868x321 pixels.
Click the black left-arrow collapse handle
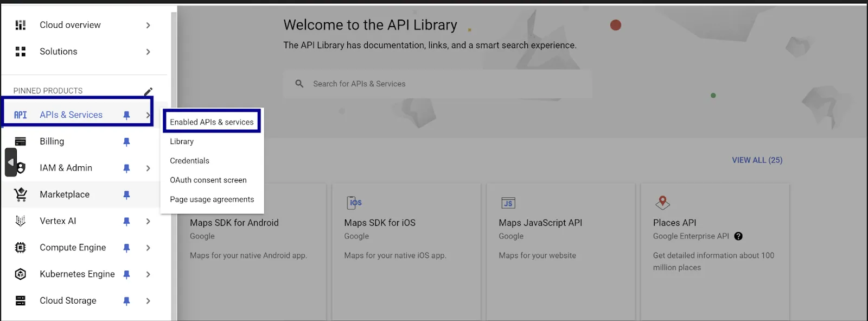coord(11,162)
